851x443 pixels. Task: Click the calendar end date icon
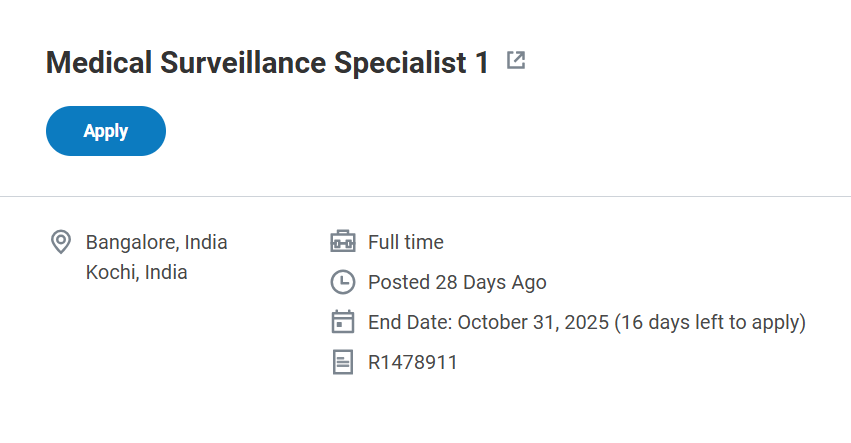click(343, 322)
